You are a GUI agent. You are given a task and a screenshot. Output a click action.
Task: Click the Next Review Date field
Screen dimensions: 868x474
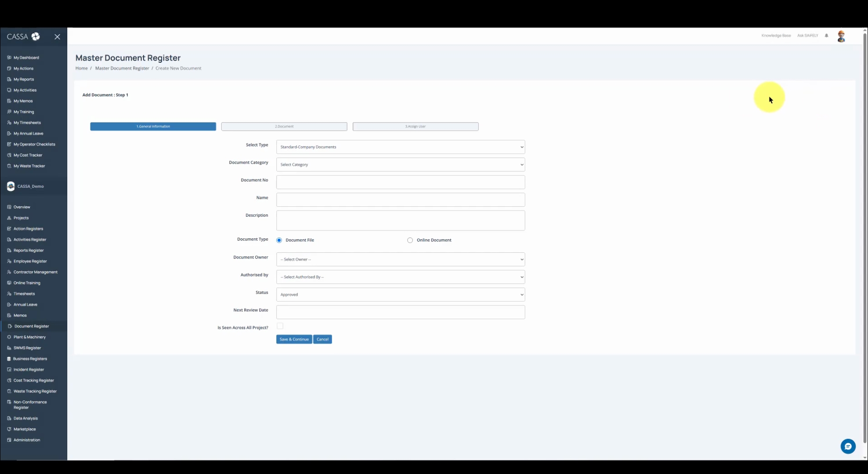point(400,312)
